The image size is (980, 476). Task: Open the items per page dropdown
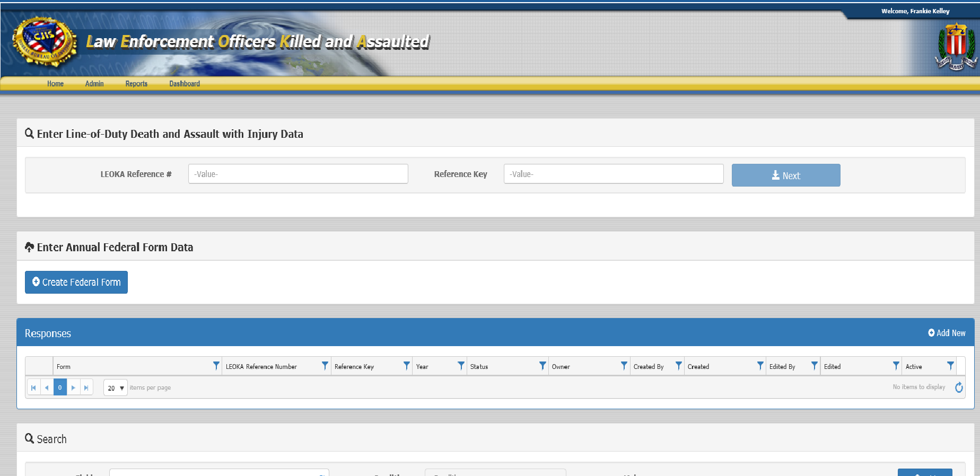[x=116, y=387]
